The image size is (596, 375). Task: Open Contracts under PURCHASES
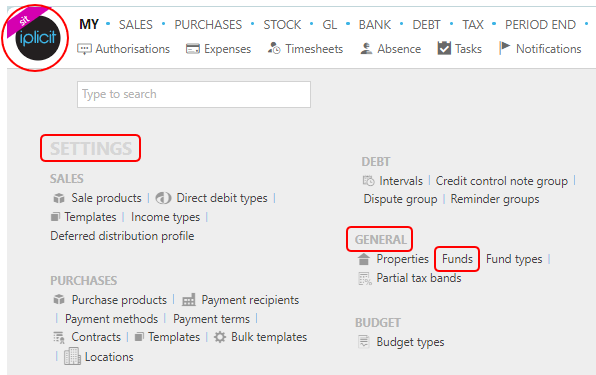(x=96, y=337)
